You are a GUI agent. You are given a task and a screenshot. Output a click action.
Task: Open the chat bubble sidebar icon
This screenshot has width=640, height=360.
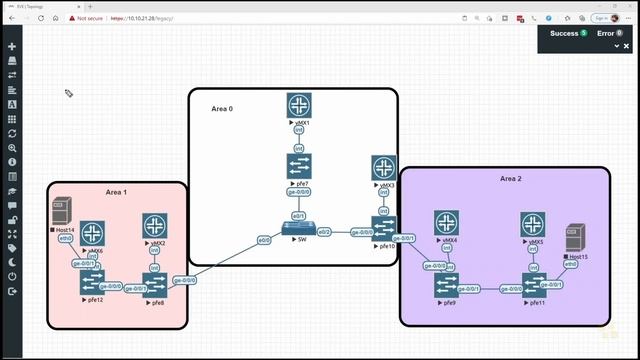(12, 205)
